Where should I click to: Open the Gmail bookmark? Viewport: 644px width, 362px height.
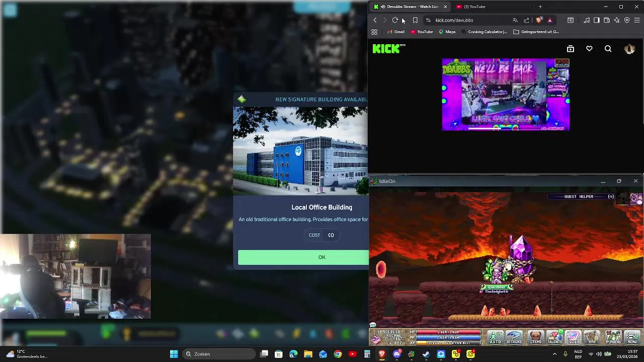coord(396,32)
